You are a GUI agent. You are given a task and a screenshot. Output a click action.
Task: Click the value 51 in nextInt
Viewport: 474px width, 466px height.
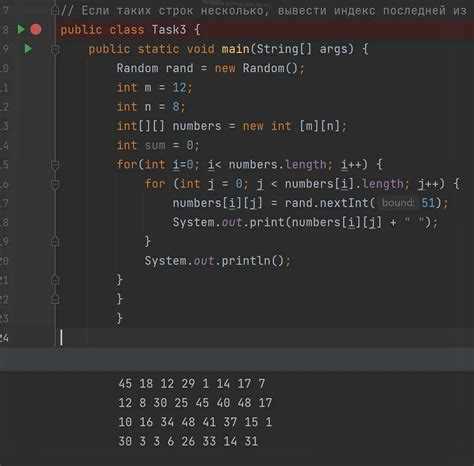[x=428, y=203]
